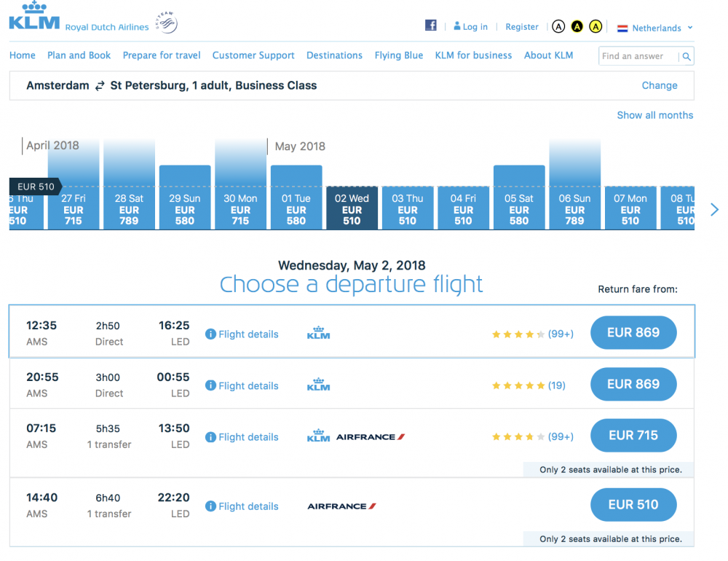Open the About KLM menu

point(548,55)
